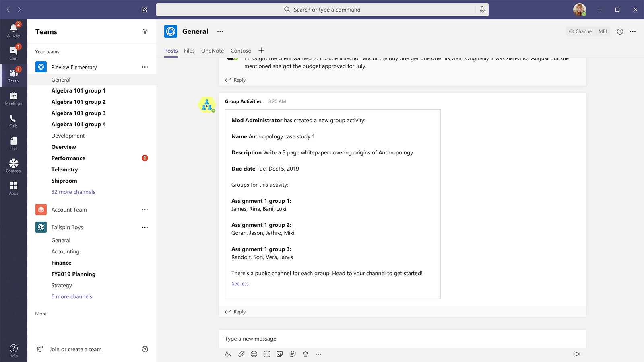Open the Contoso app icon

tap(13, 166)
